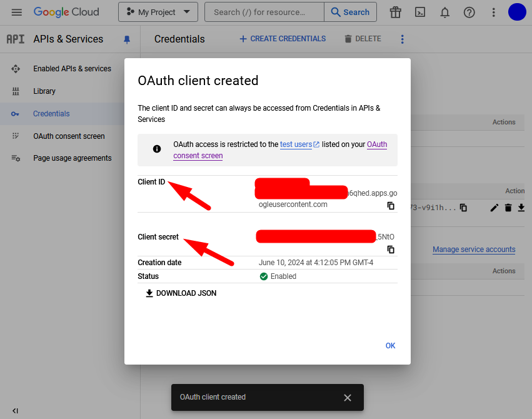Open the test users link
This screenshot has width=532, height=419.
299,144
